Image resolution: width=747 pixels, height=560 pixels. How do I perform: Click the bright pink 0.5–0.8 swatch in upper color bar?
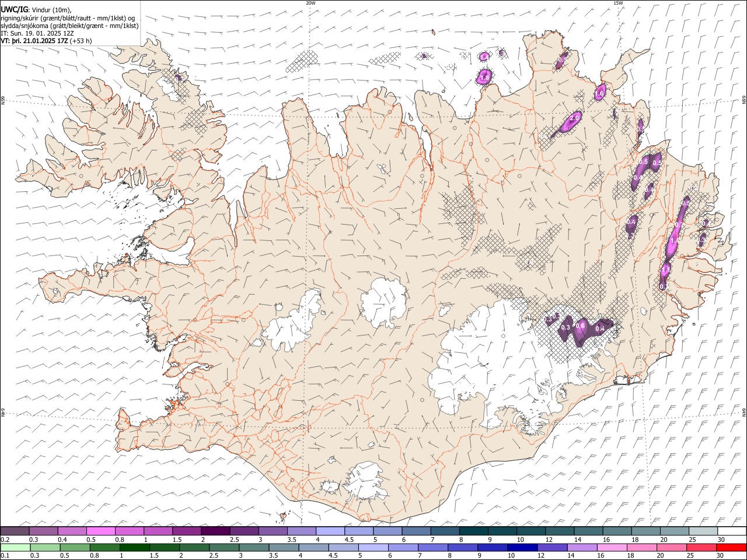[101, 531]
